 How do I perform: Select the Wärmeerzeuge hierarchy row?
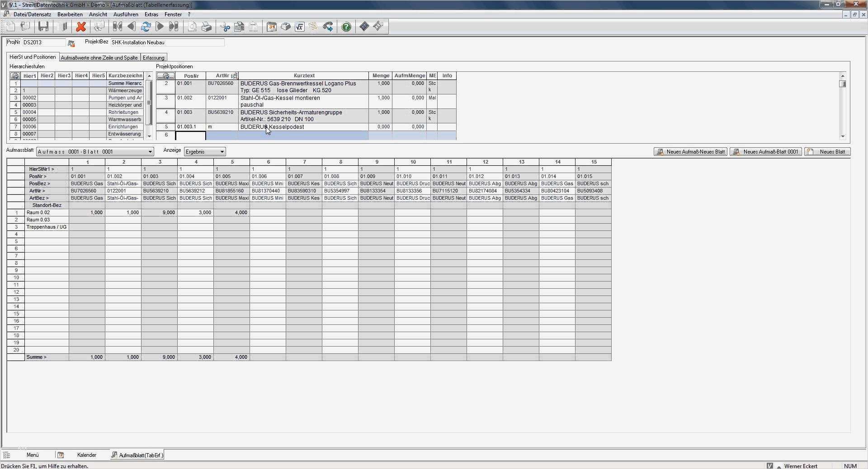76,90
